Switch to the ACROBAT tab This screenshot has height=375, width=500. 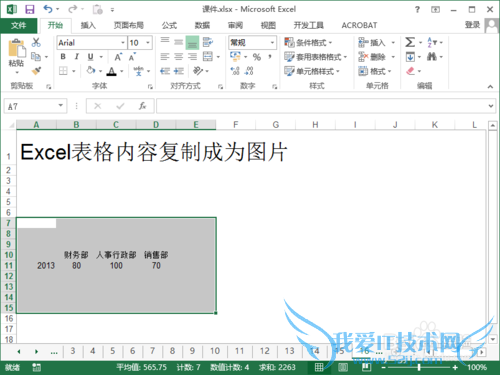[x=359, y=25]
